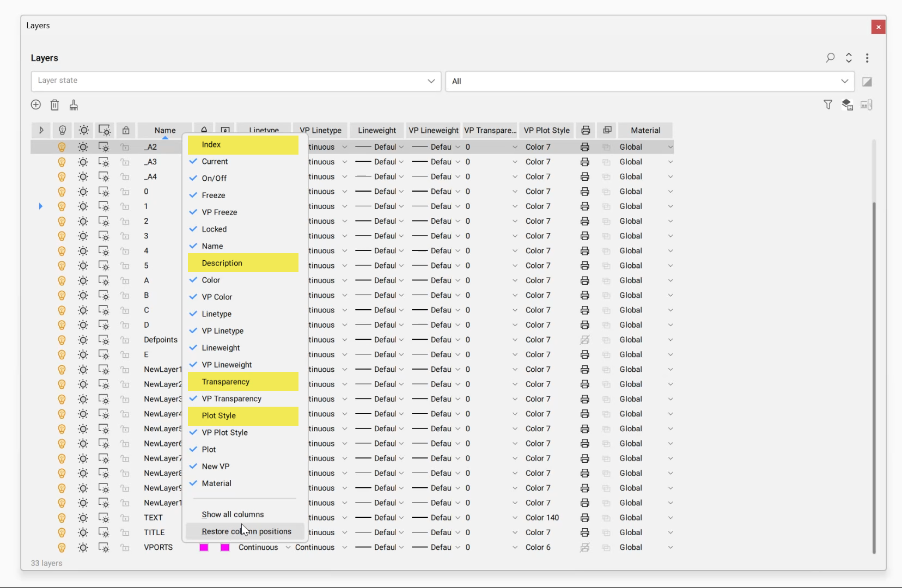The width and height of the screenshot is (902, 588).
Task: Click the VP Freeze column header icon
Action: 105,130
